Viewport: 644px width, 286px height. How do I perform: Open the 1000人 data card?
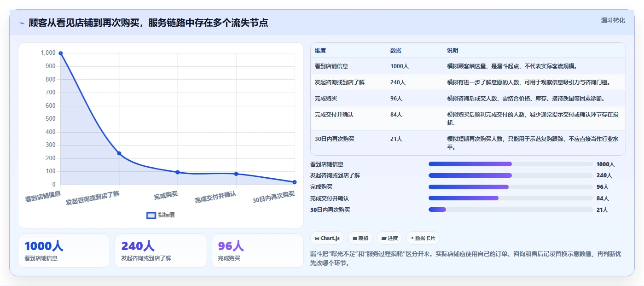64,251
